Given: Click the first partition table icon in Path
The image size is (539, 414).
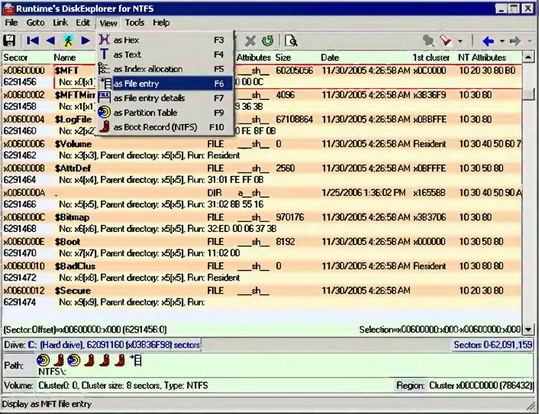Looking at the screenshot, I should (43, 360).
